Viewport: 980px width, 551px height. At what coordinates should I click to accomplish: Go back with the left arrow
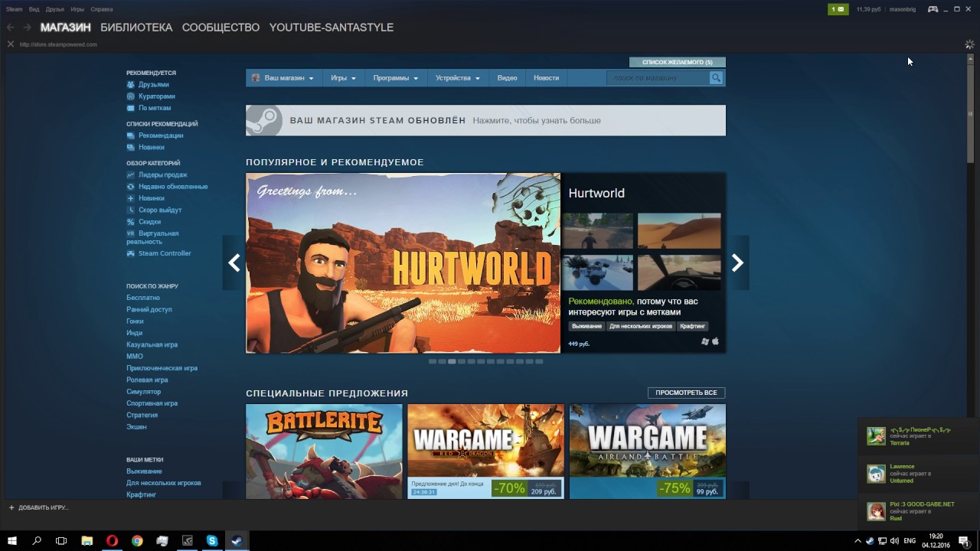coord(11,28)
